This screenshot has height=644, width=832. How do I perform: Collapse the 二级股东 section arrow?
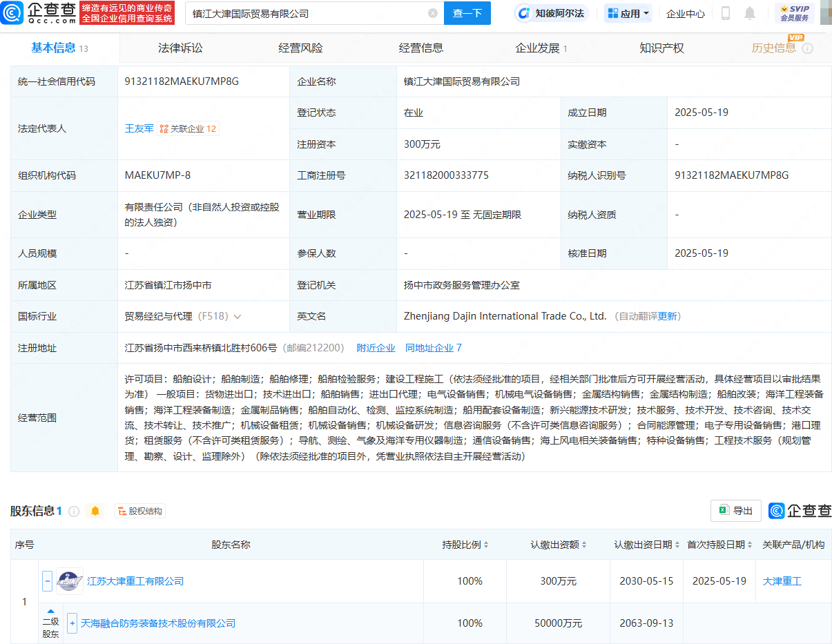[50, 611]
